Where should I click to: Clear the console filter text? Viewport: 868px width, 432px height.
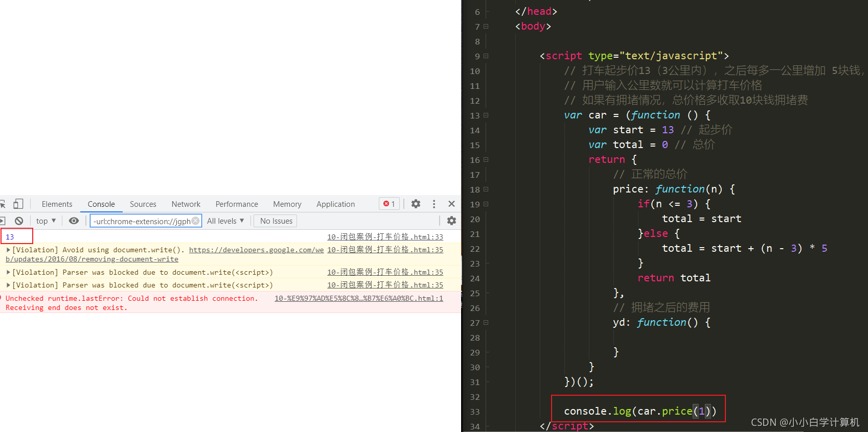click(x=195, y=221)
